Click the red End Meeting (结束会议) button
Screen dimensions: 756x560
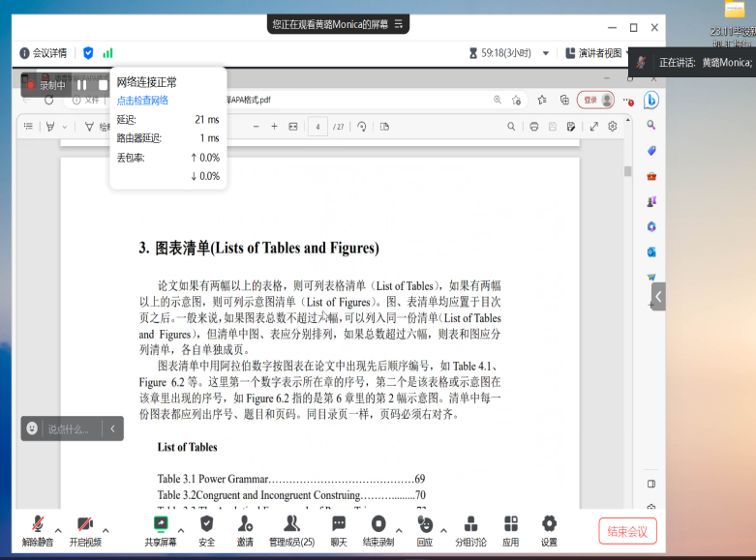pyautogui.click(x=627, y=530)
